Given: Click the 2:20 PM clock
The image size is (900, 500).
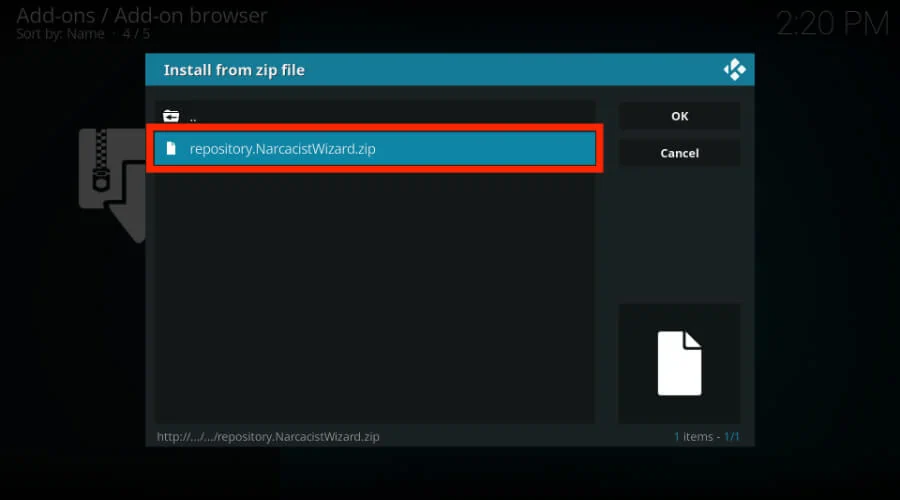Looking at the screenshot, I should coord(832,24).
